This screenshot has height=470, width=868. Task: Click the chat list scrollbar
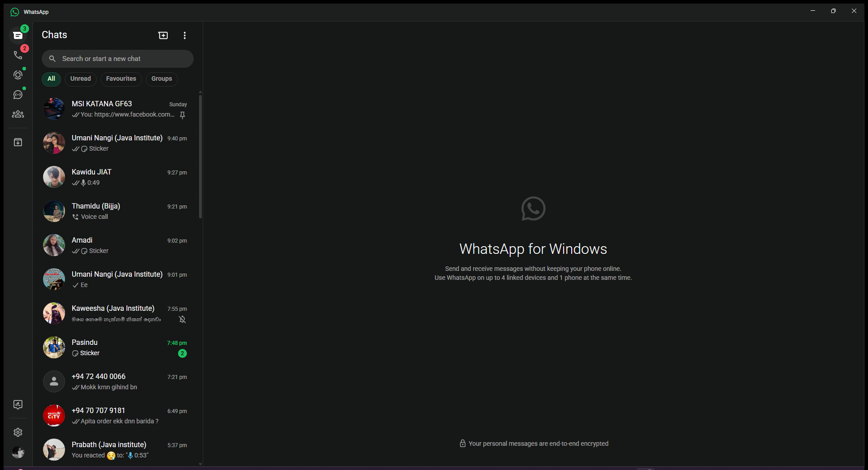click(200, 156)
